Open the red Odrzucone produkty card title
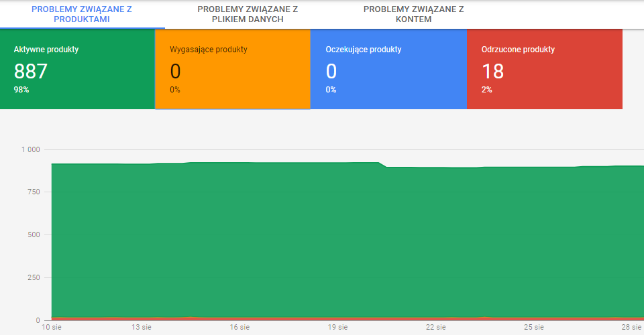Viewport: 644px width, 335px height. point(518,50)
